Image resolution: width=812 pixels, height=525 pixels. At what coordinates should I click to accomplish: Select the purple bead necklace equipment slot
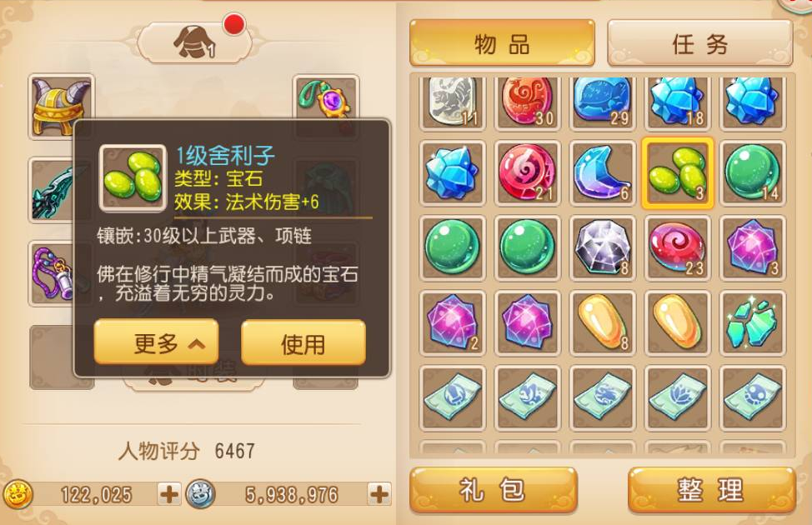coord(53,273)
